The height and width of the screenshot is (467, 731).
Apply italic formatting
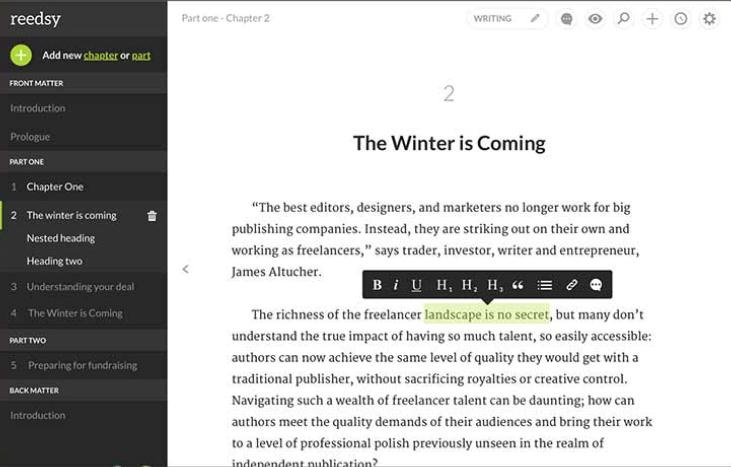396,285
